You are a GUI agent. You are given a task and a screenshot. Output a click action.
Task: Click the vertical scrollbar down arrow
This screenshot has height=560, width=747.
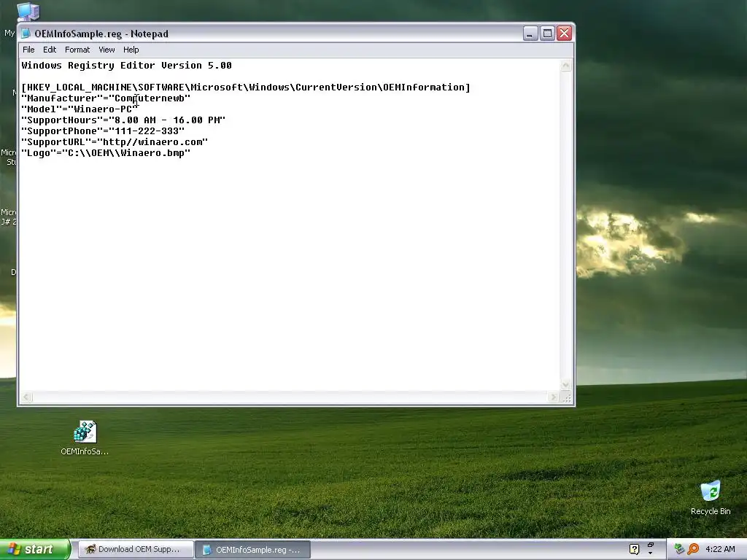[x=565, y=384]
